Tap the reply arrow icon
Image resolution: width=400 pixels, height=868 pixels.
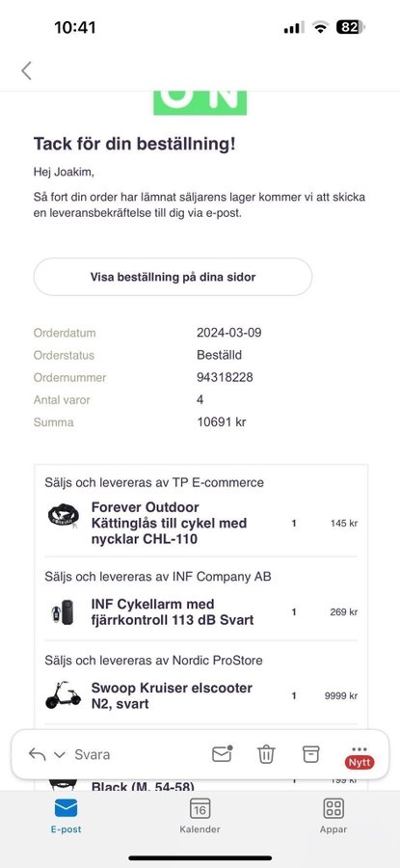pos(37,754)
